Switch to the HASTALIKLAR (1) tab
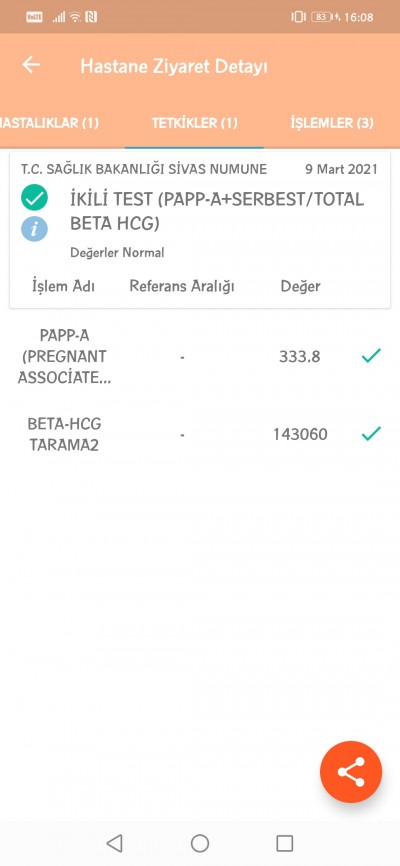This screenshot has height=866, width=400. [x=50, y=123]
